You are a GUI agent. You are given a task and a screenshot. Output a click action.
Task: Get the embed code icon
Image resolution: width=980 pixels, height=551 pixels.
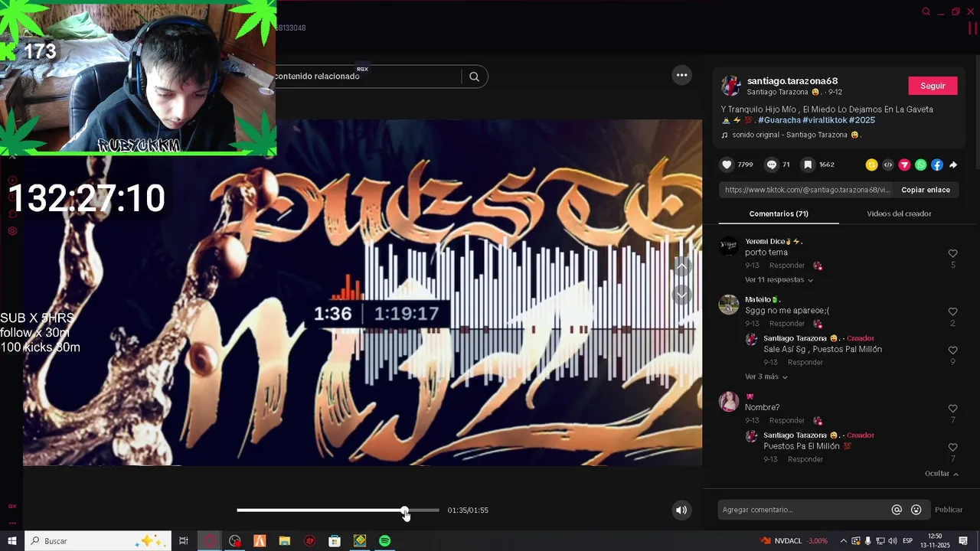888,165
